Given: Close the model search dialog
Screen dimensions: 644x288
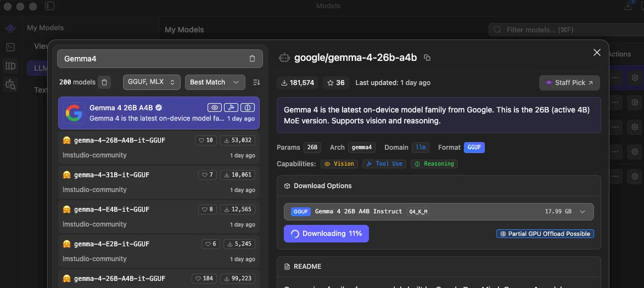Looking at the screenshot, I should 597,52.
